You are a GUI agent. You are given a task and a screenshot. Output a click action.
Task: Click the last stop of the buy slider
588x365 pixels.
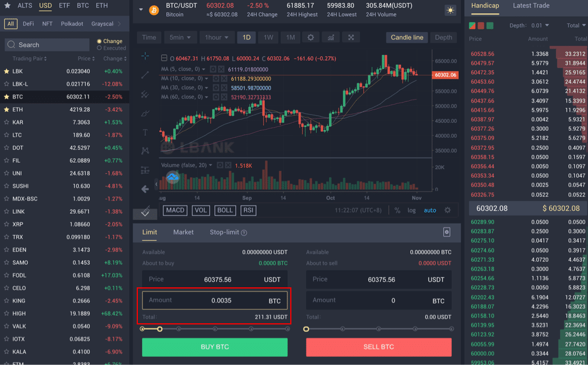pos(287,329)
